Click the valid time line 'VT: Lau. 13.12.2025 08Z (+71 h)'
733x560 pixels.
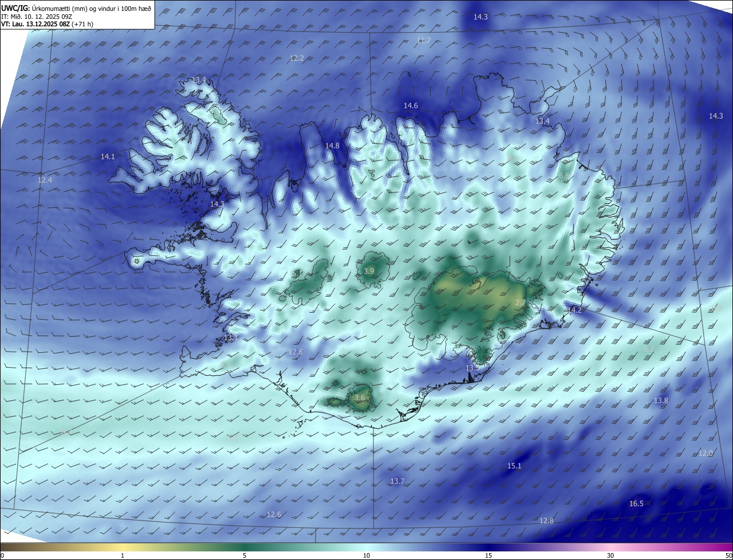point(48,23)
